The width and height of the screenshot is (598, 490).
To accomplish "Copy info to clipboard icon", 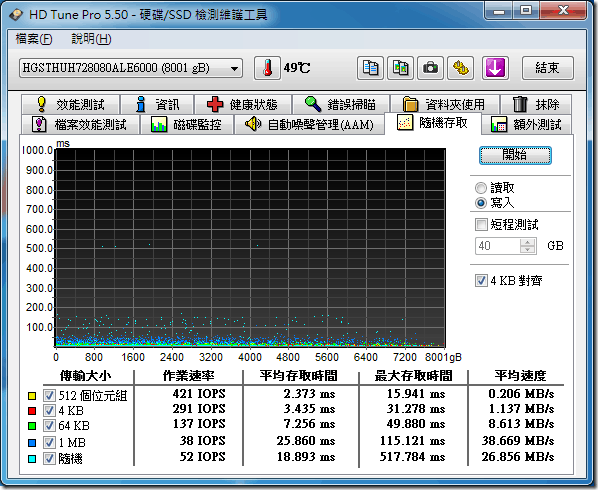I will tap(370, 68).
